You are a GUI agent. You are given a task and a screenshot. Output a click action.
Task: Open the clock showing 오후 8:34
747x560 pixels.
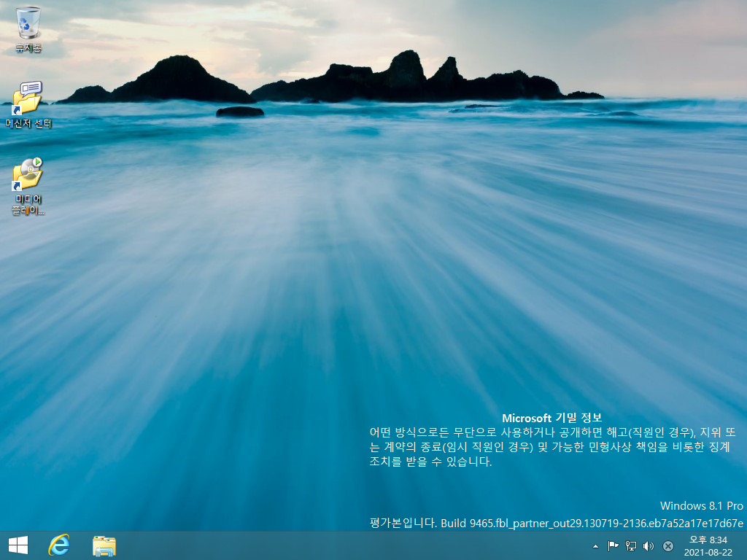coord(708,540)
